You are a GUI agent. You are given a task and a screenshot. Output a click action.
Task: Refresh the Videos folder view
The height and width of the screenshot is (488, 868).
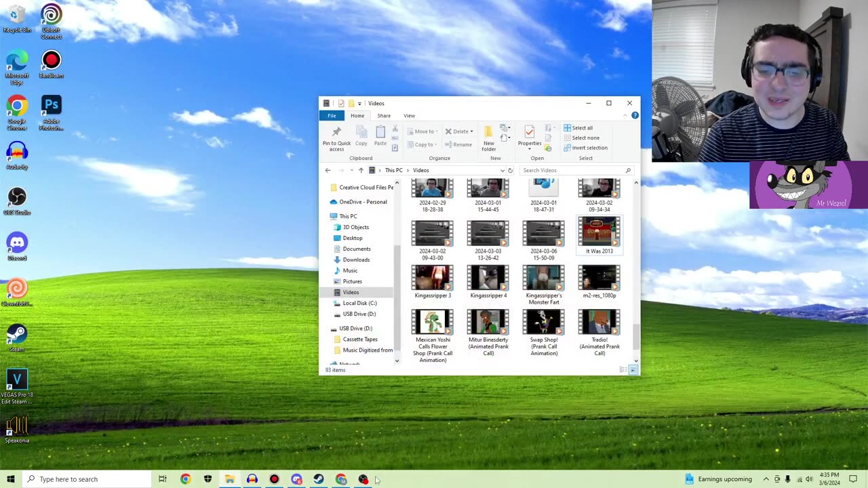[510, 171]
